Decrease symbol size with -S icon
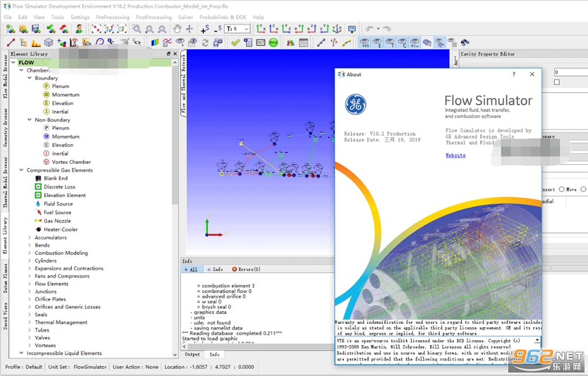588x376 pixels. (x=218, y=29)
